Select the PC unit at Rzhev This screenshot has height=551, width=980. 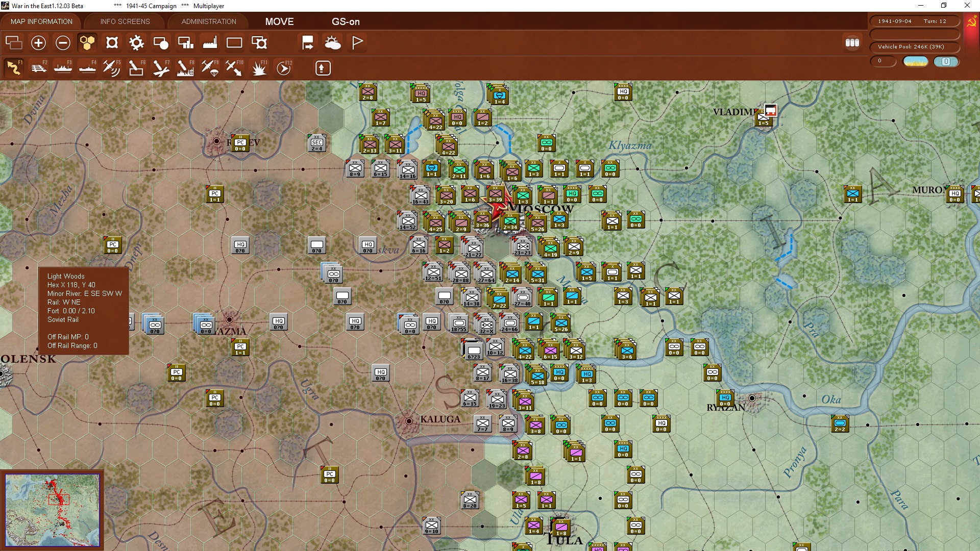click(240, 143)
